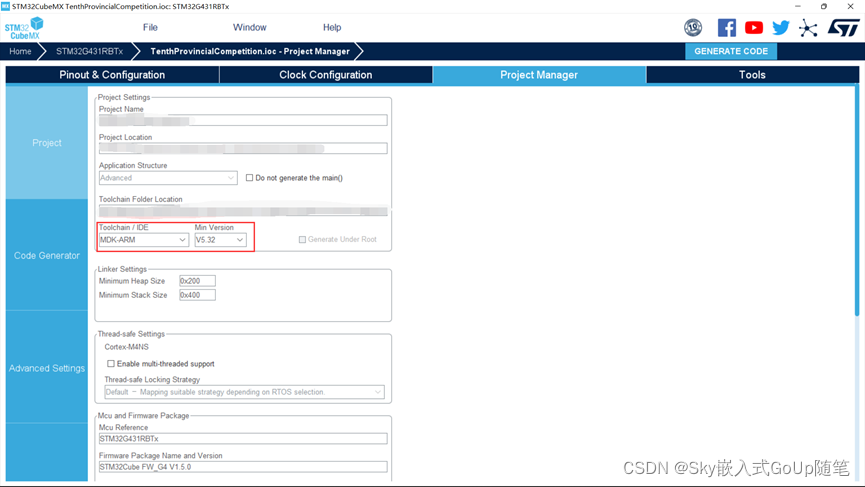Click the vertical scrollbar on right edge
This screenshot has height=487, width=865.
tap(857, 200)
